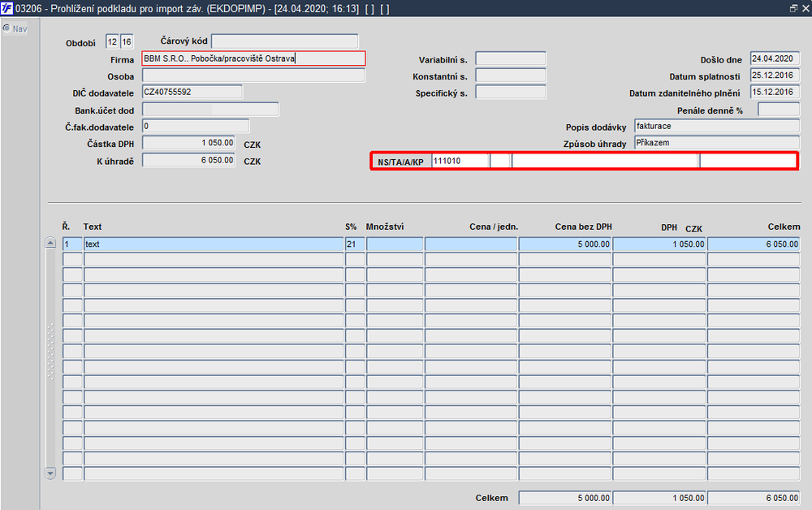
Task: Click the Popis dodávky field with fakturace
Action: coord(717,126)
